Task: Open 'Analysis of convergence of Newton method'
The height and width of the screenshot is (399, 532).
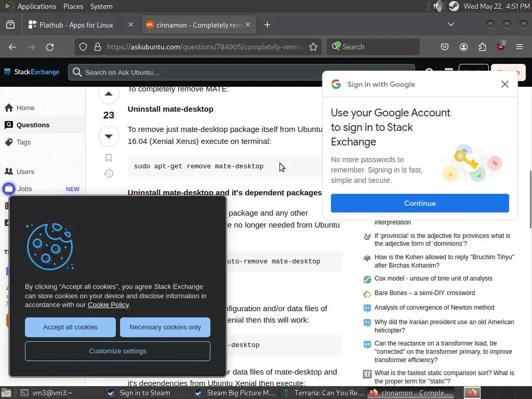Action: [x=434, y=308]
